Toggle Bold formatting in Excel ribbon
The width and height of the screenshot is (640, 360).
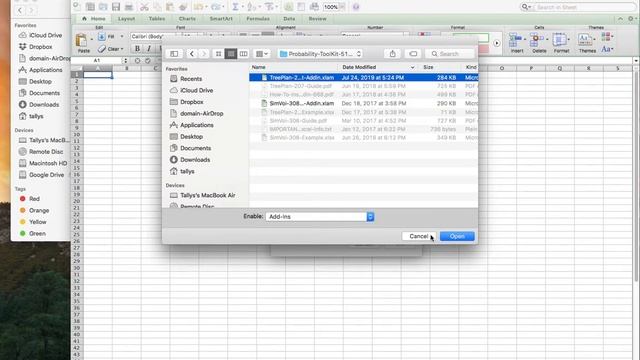click(x=137, y=49)
